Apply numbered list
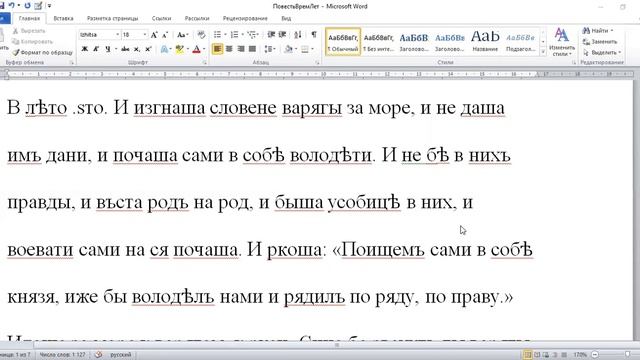 (234, 35)
